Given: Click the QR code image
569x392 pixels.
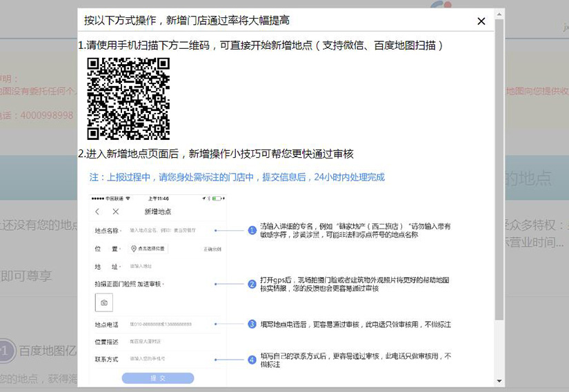Looking at the screenshot, I should (x=128, y=99).
